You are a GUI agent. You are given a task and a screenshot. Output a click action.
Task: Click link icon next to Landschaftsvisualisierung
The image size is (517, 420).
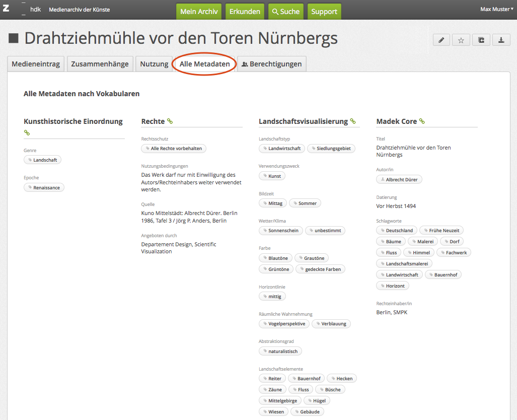353,121
